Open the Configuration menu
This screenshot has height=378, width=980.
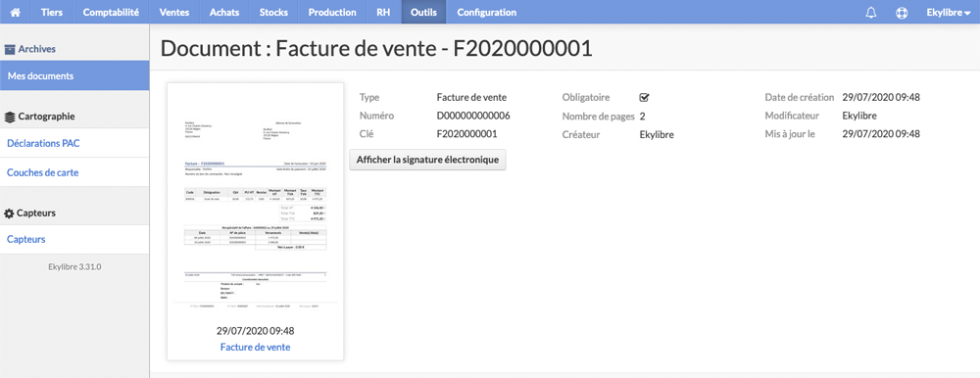487,12
